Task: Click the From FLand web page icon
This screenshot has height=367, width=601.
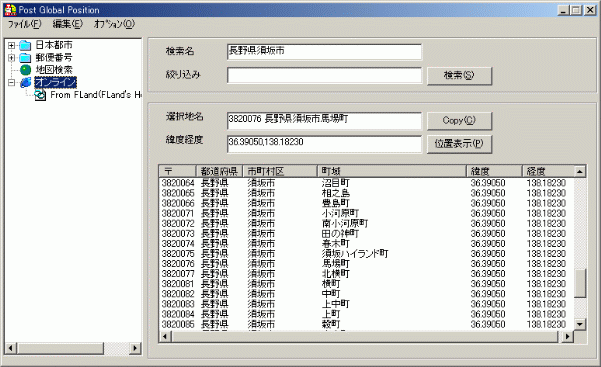Action: point(40,95)
